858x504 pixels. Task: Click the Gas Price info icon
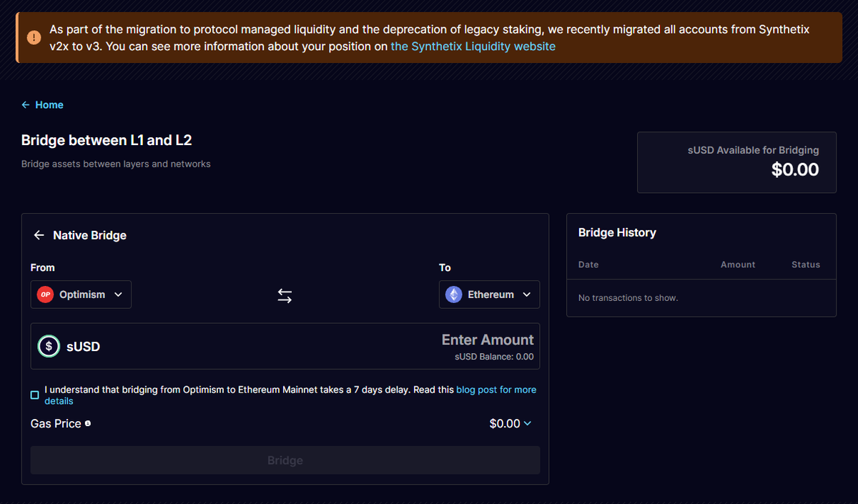[88, 423]
